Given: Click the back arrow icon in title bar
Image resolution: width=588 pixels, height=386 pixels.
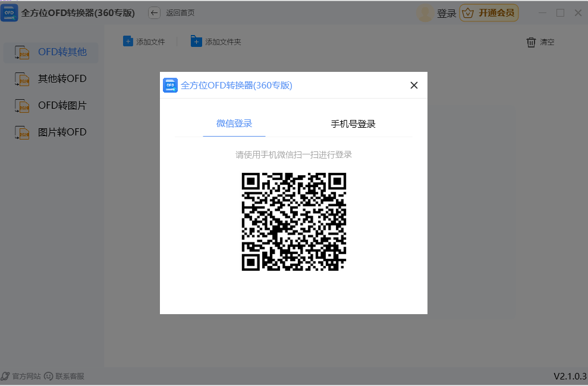Looking at the screenshot, I should coord(154,12).
